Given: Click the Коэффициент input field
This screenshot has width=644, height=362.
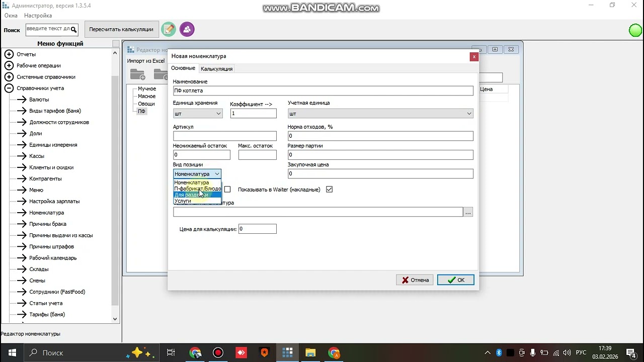Looking at the screenshot, I should (x=253, y=114).
